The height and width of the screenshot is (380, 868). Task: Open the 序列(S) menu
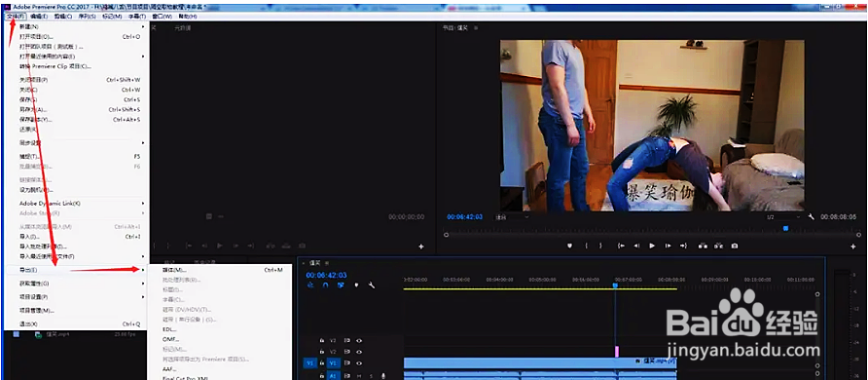(x=87, y=17)
